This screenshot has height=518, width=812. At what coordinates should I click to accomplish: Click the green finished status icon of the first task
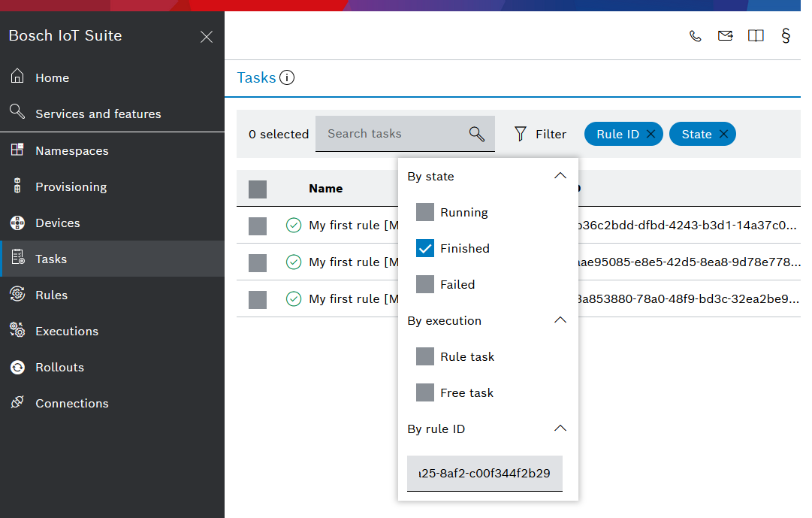[294, 225]
